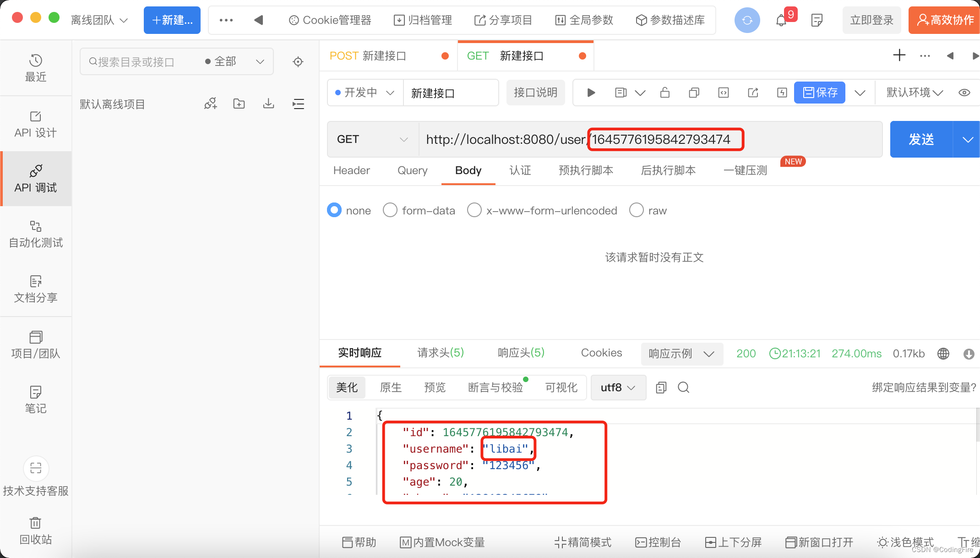Open Cookie管理器 in the top bar
980x558 pixels.
click(x=330, y=20)
